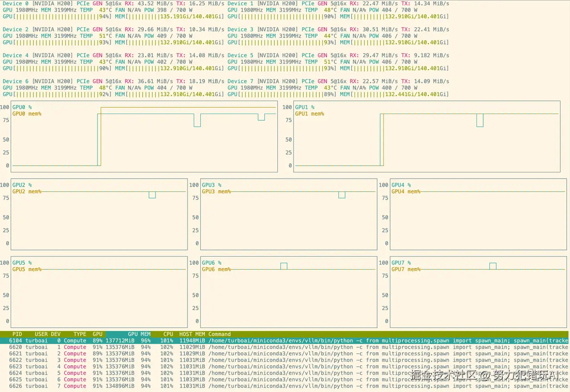The width and height of the screenshot is (570, 392).
Task: Click the power reading 400 / 700 W
Action: [x=399, y=87]
